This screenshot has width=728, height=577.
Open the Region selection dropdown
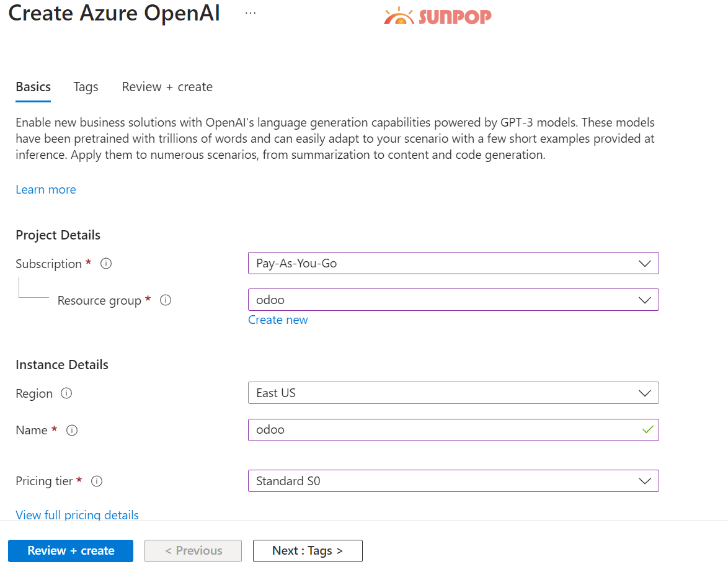(x=646, y=393)
